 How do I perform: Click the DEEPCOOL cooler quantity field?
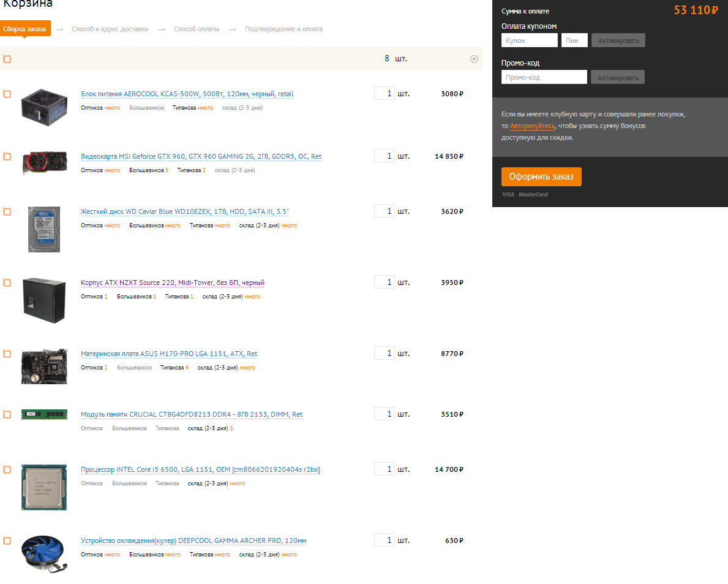pos(385,540)
